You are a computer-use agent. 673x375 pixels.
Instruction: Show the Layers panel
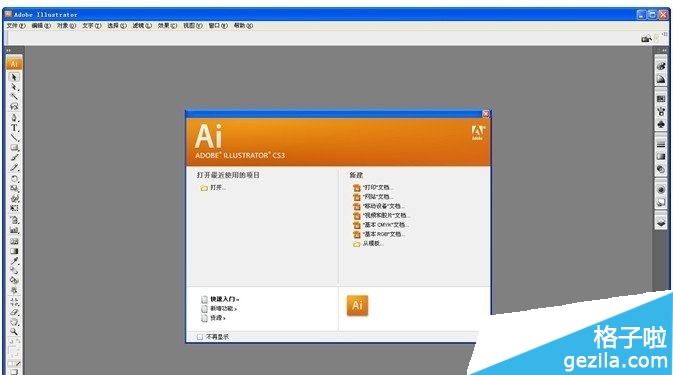(661, 222)
